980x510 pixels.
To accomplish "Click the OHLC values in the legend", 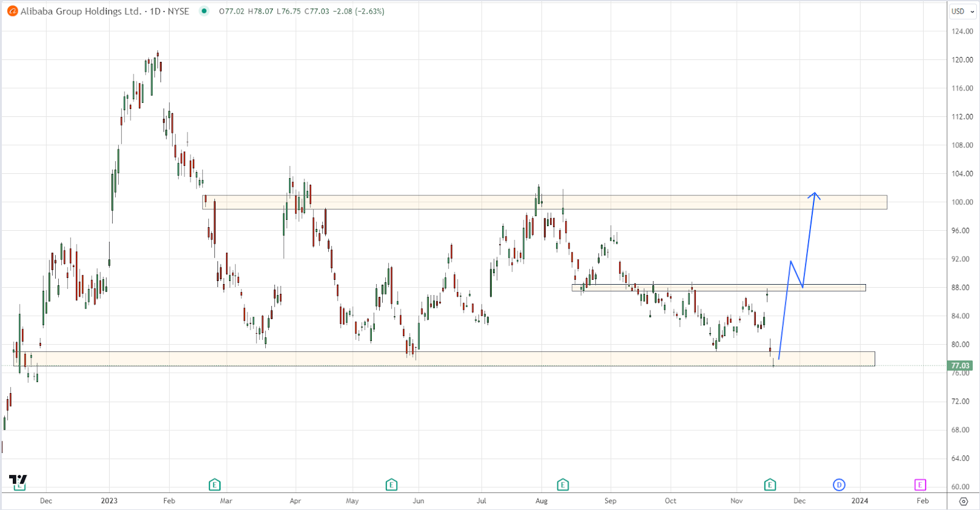I will point(301,11).
